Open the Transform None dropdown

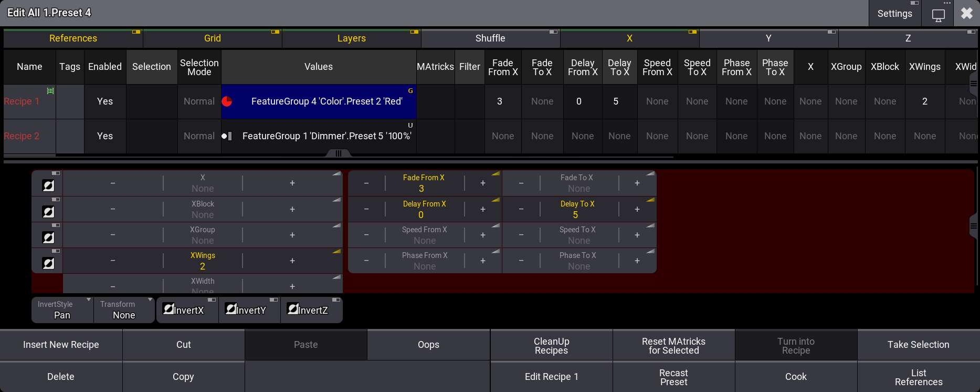(x=124, y=310)
